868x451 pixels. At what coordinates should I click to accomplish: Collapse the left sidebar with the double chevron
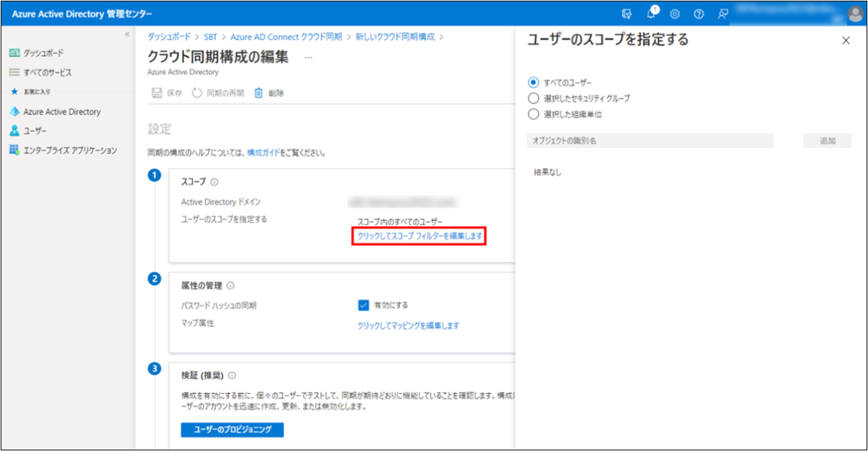click(127, 35)
